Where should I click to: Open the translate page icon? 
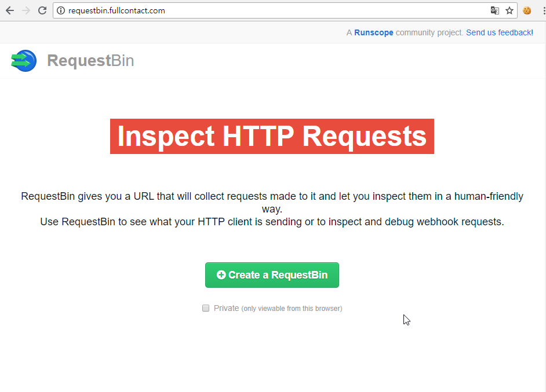coord(494,10)
